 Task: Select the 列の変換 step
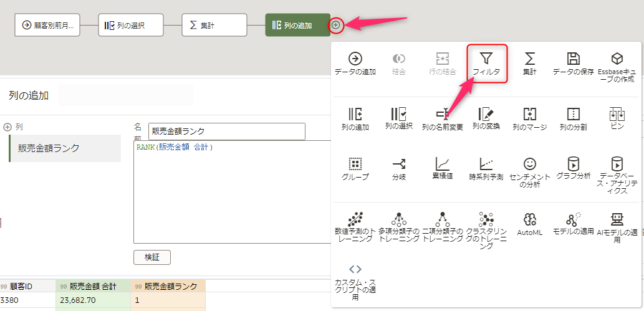tap(486, 119)
